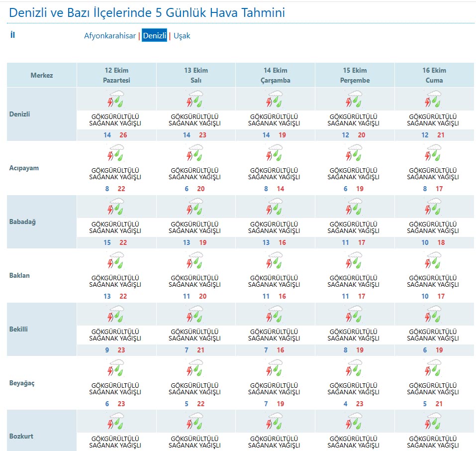Screen dimensions: 476x451
Task: Click the Acıpayam district name
Action: point(24,168)
